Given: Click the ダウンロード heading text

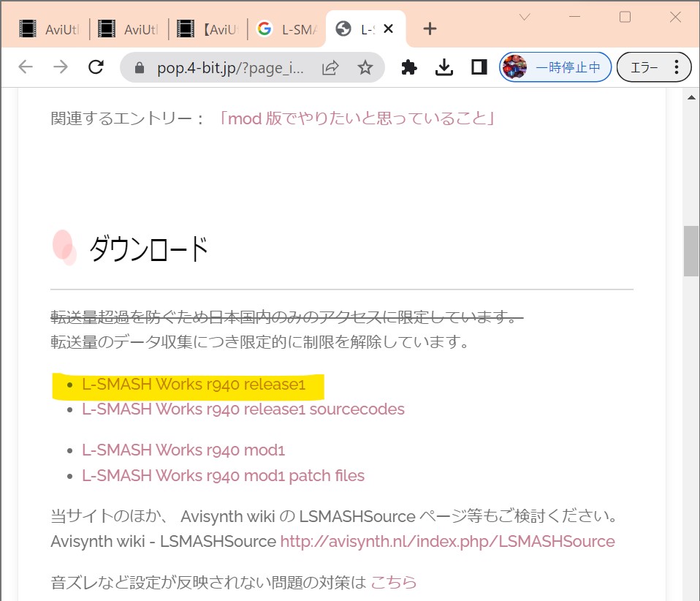Looking at the screenshot, I should 148,249.
